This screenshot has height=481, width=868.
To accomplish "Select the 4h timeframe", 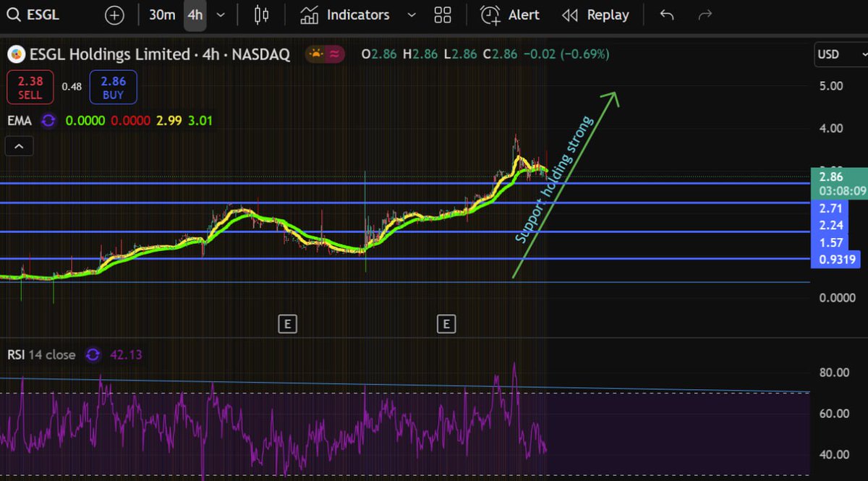I will 195,14.
